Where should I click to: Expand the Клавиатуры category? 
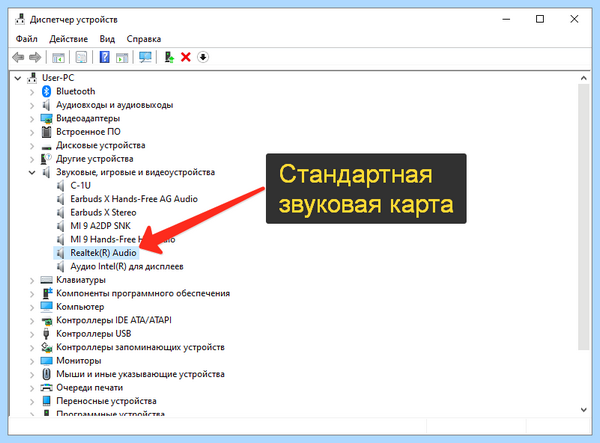(x=32, y=280)
